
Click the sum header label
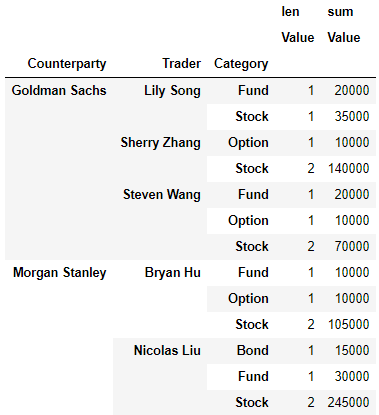[x=340, y=12]
